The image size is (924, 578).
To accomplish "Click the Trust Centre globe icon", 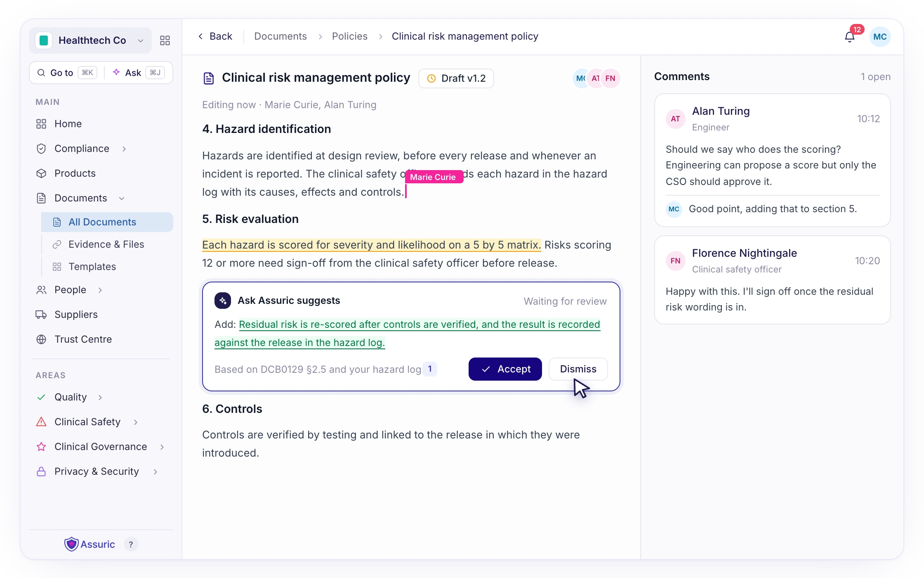I will pyautogui.click(x=41, y=339).
